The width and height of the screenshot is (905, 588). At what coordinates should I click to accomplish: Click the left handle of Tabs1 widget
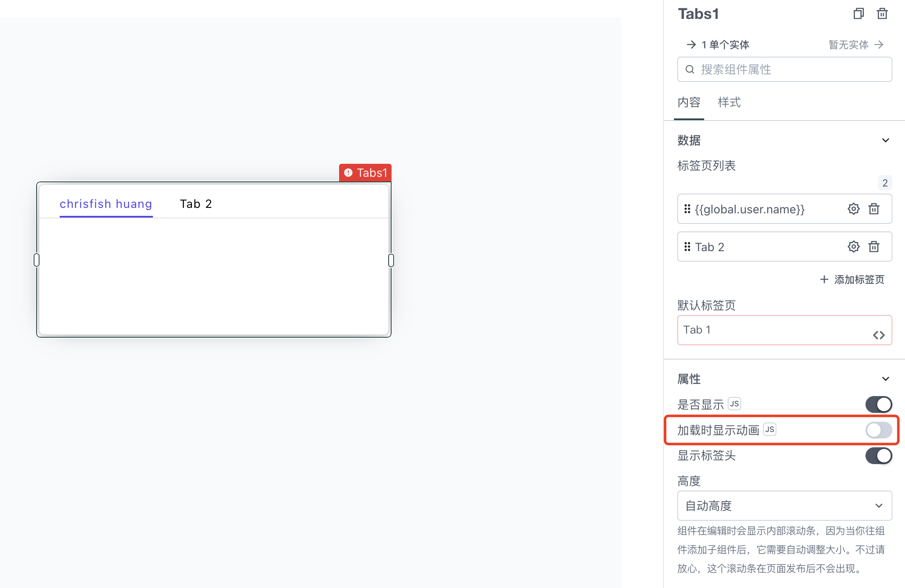(37, 260)
